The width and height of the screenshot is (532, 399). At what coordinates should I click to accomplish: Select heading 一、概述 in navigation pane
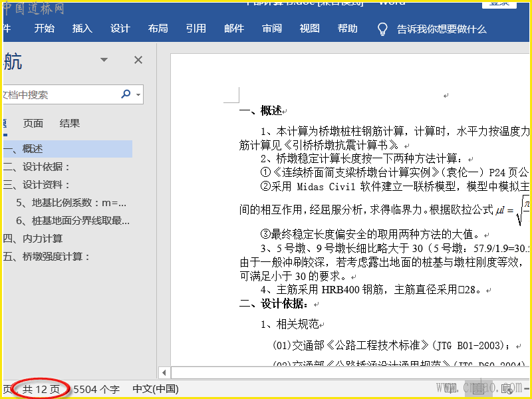(x=68, y=148)
